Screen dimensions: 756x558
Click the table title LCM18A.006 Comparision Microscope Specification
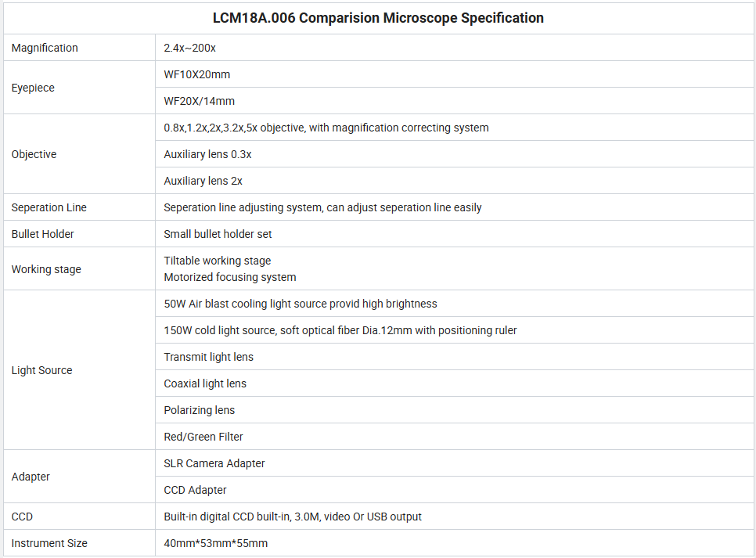click(x=378, y=18)
